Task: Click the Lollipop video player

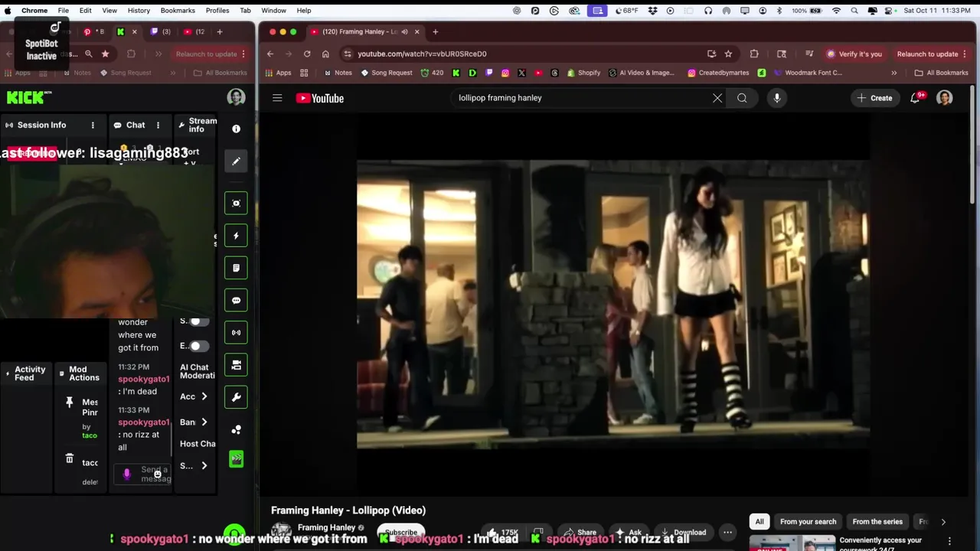Action: 612,305
